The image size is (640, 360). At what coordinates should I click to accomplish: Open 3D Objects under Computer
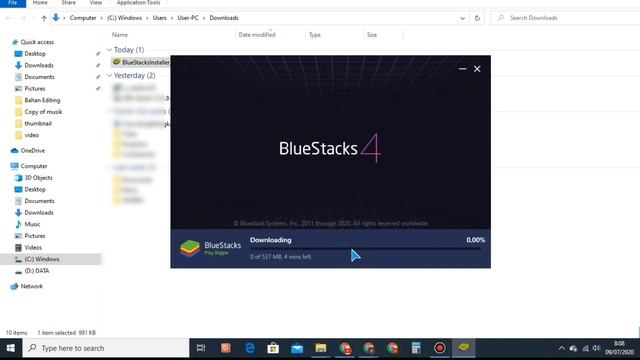pos(38,178)
